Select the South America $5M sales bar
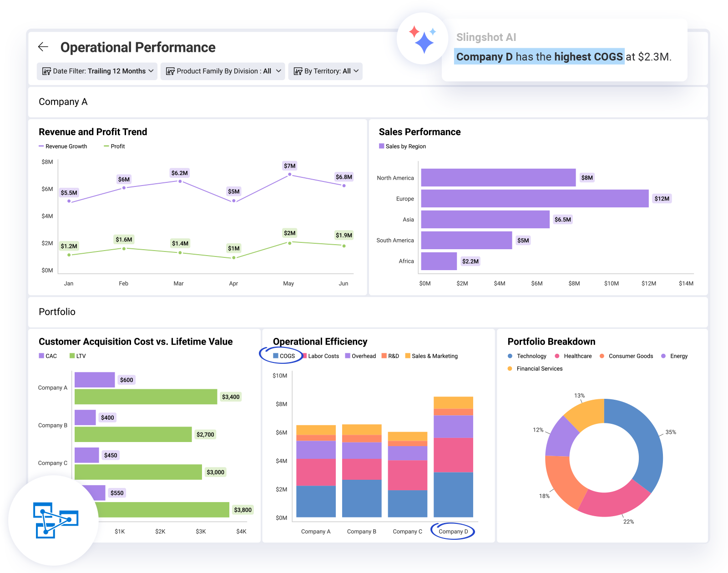This screenshot has height=573, width=728. coord(466,241)
